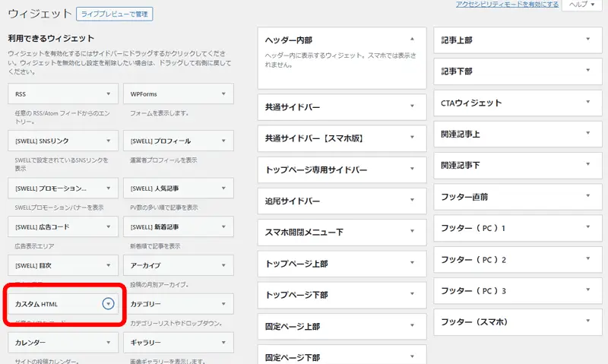Expand the 共通サイドバー【スマホ版】 area
This screenshot has width=608, height=364.
412,138
